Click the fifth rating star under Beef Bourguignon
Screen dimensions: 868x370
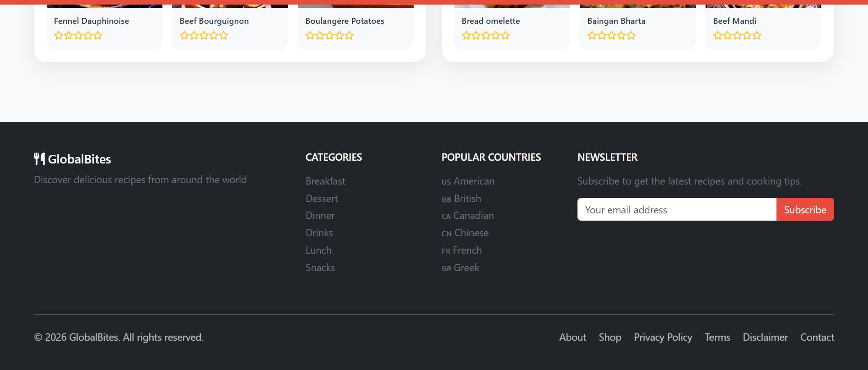[x=223, y=36]
